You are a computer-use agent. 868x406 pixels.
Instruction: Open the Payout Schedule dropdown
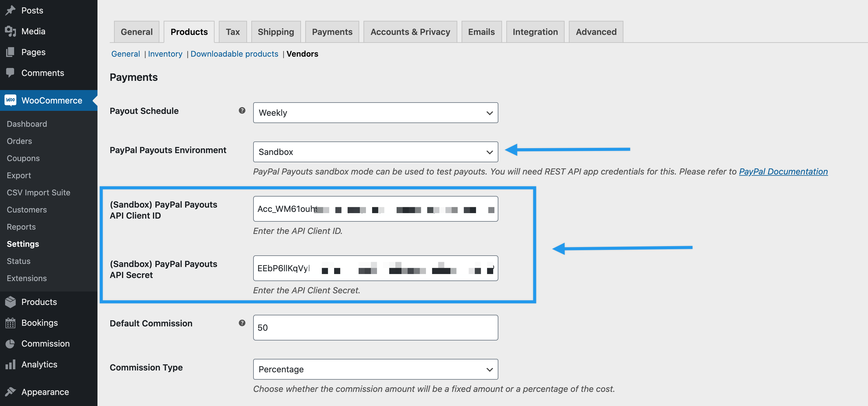[x=375, y=113]
